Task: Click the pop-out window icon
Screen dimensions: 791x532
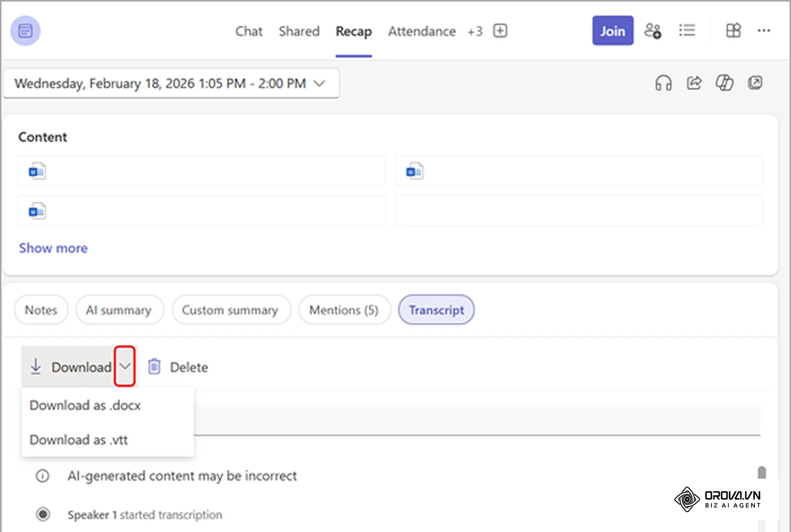Action: [755, 83]
